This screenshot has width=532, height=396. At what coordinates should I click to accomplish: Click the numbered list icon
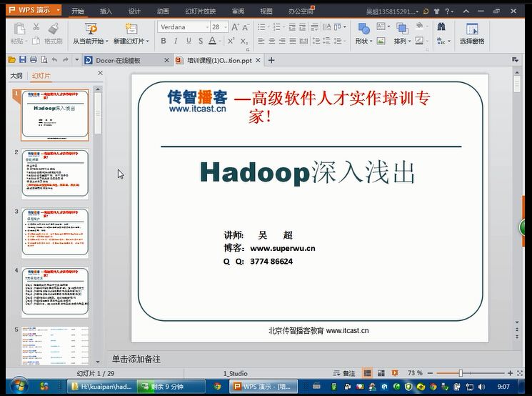click(x=278, y=27)
